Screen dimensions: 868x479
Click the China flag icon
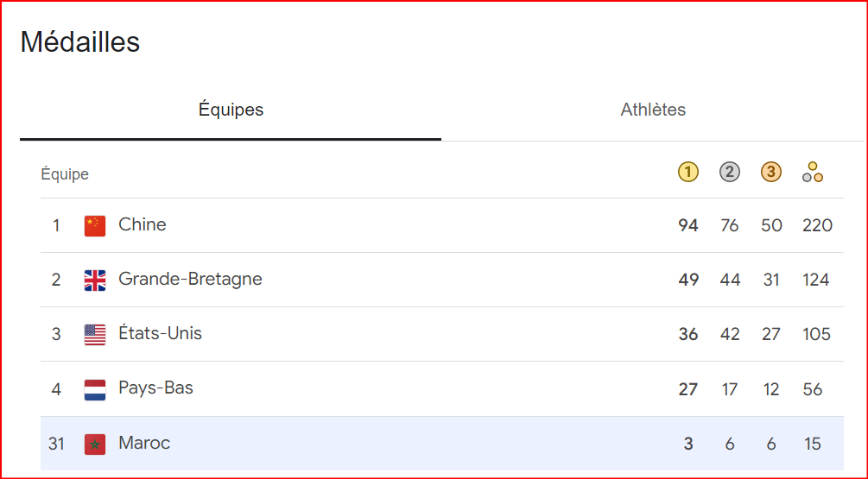[95, 225]
